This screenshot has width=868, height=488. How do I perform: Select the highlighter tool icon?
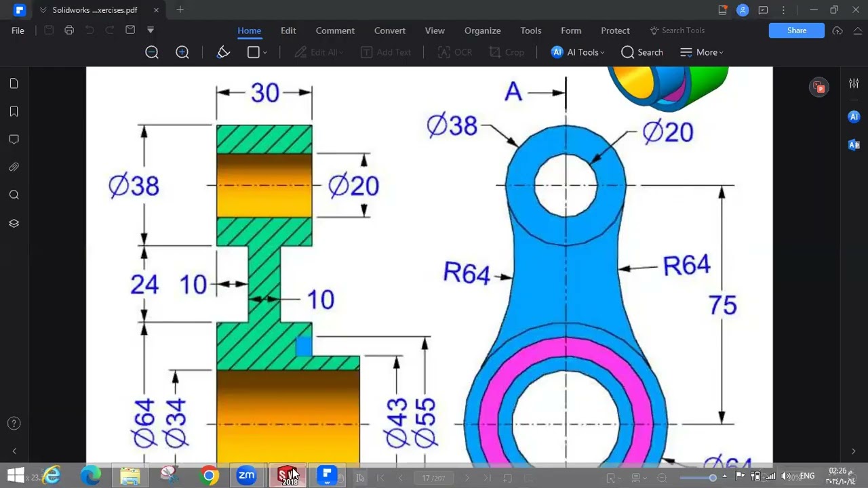(223, 52)
